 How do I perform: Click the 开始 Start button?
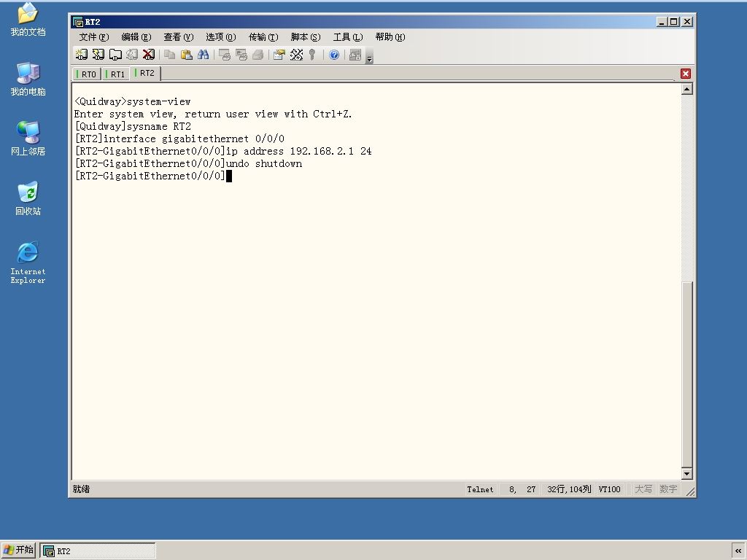(x=18, y=551)
